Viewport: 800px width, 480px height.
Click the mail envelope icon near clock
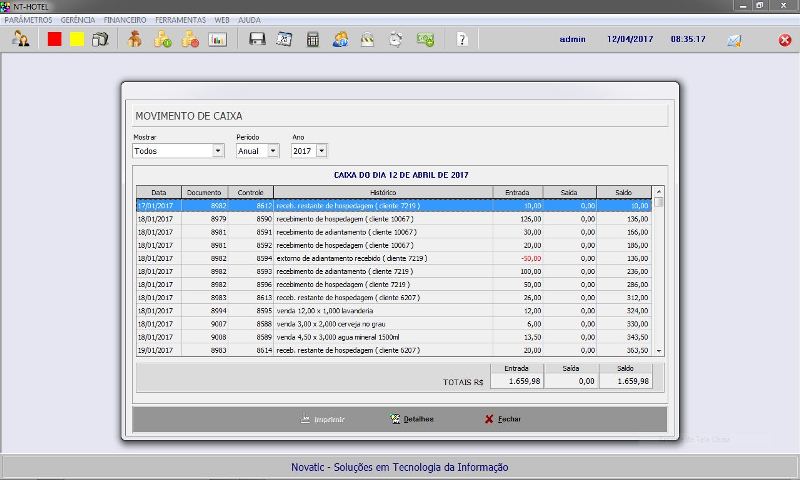734,40
